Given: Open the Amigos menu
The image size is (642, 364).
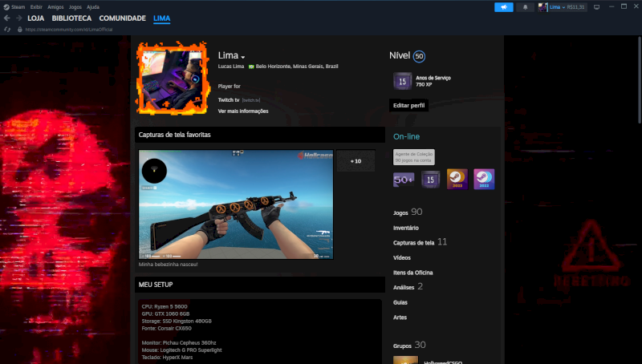Looking at the screenshot, I should tap(55, 6).
